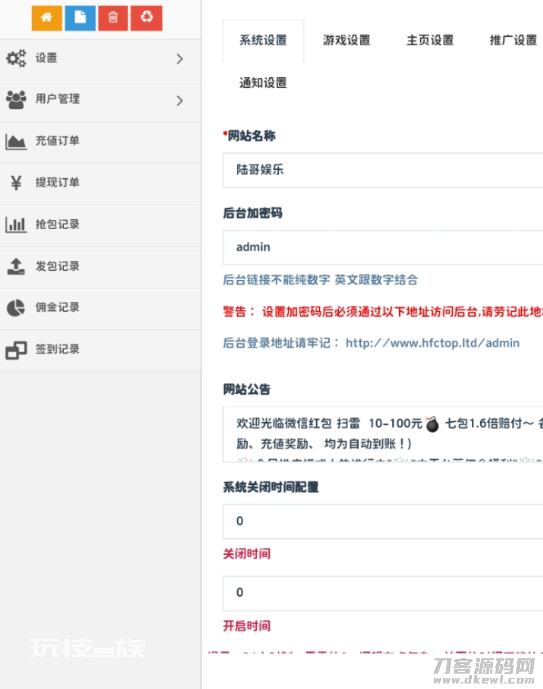The width and height of the screenshot is (543, 689).
Task: Switch to the 通知设置 tab
Action: [x=263, y=83]
